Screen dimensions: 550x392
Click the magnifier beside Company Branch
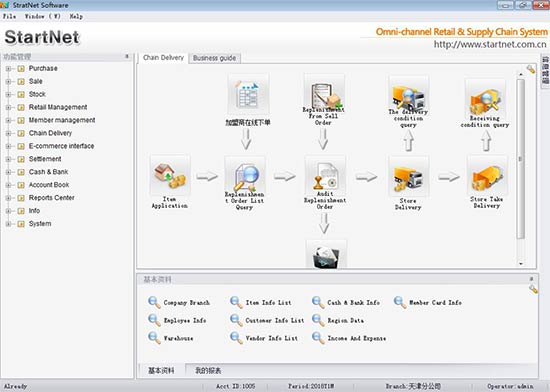tap(154, 302)
